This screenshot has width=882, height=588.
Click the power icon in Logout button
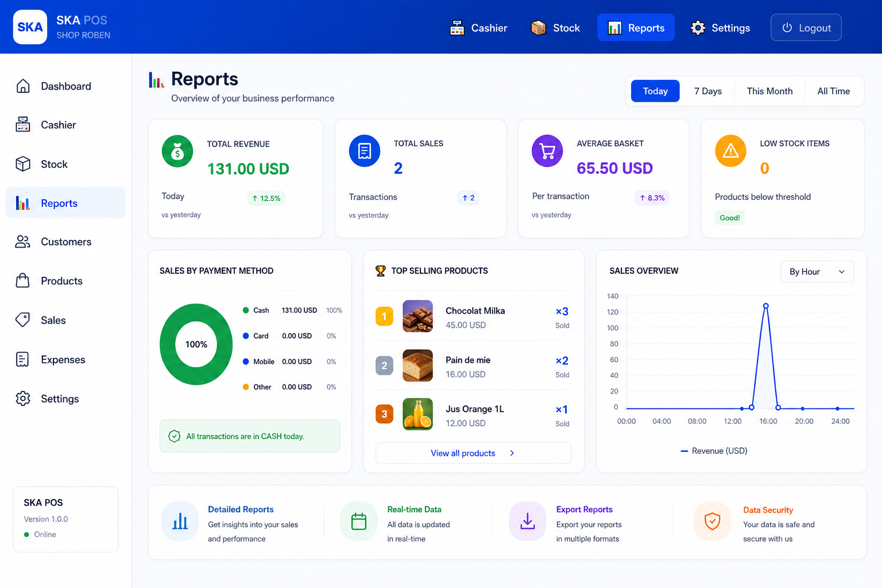point(787,28)
